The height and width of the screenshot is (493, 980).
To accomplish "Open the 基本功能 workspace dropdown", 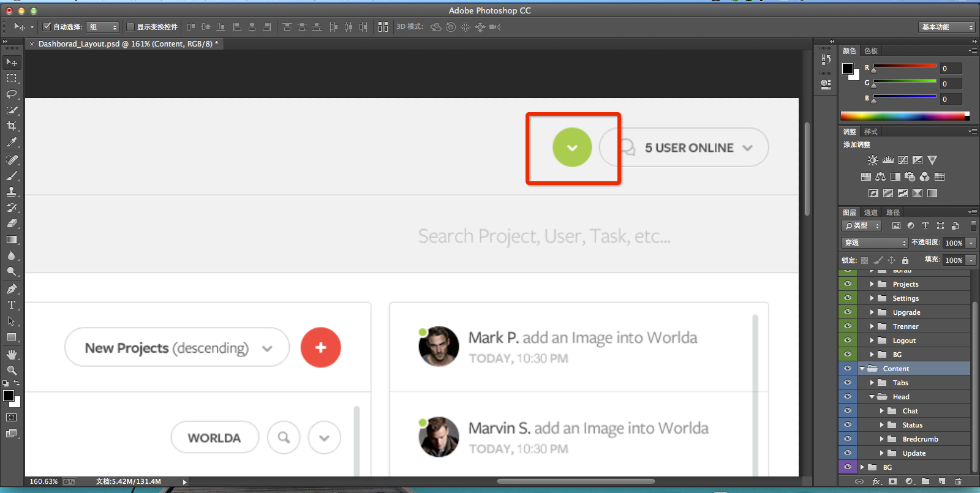I will [x=946, y=27].
